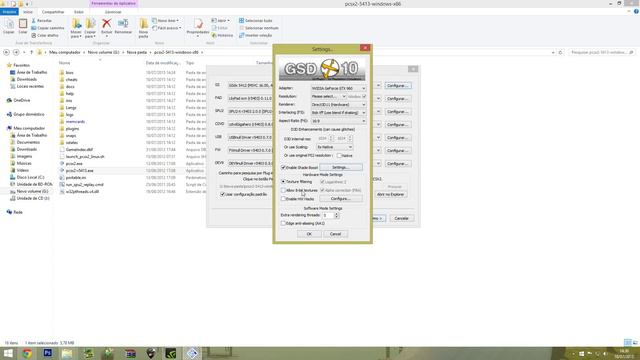The height and width of the screenshot is (360, 640).
Task: Open the Adapter dropdown in GSdx settings
Action: coord(338,88)
